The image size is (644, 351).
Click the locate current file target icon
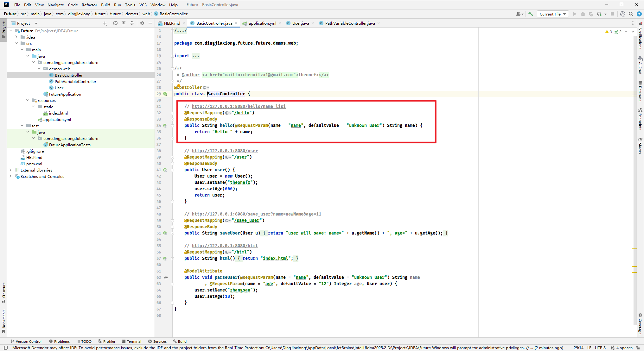coord(115,23)
